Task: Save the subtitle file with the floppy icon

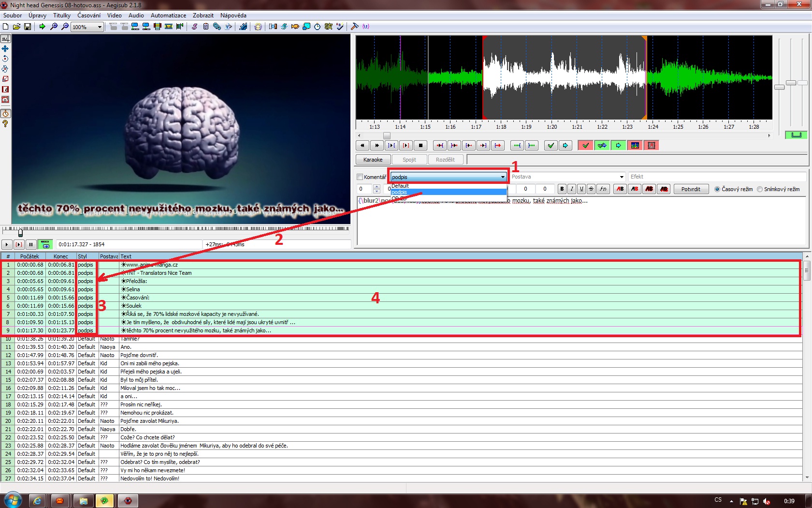Action: pos(28,27)
